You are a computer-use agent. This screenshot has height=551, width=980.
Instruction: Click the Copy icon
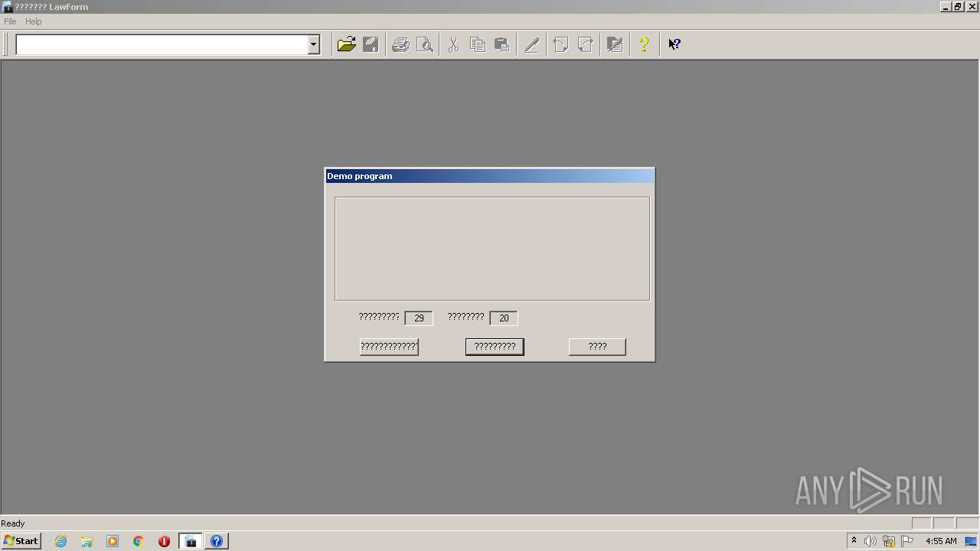click(x=478, y=44)
